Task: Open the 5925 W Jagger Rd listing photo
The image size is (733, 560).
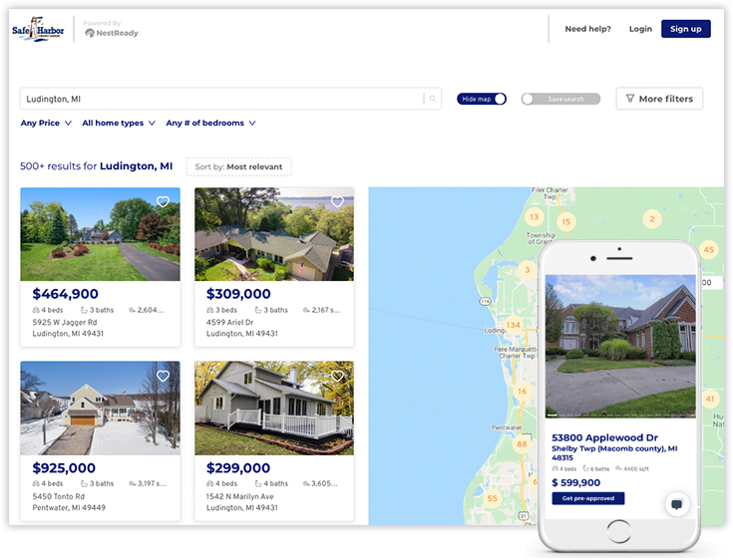Action: click(100, 234)
